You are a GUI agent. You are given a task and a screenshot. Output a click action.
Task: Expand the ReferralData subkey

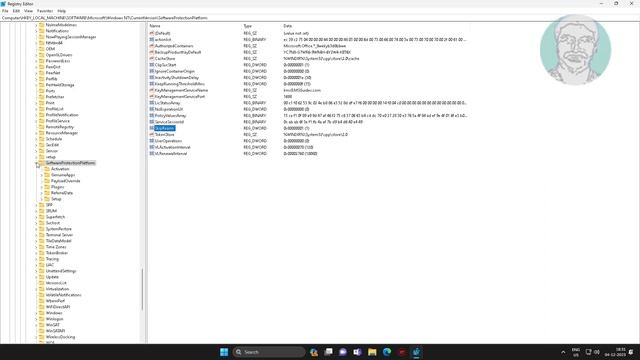click(x=41, y=193)
